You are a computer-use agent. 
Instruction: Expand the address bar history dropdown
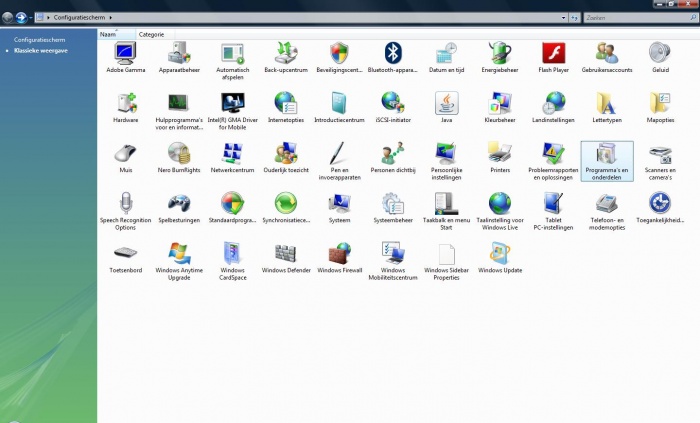click(563, 18)
